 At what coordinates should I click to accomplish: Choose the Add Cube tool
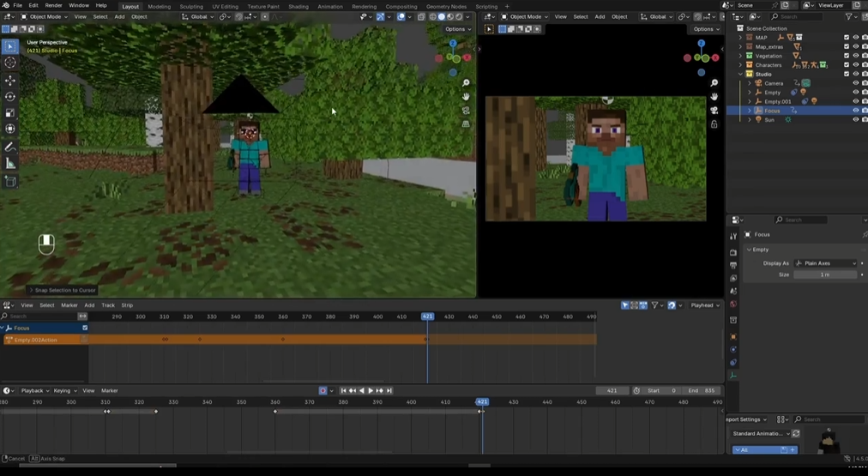click(10, 181)
